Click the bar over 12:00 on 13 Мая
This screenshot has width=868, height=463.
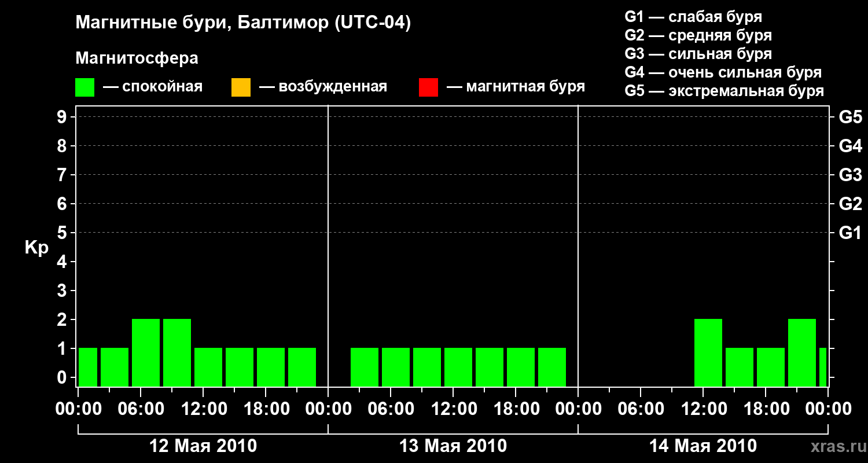point(458,367)
